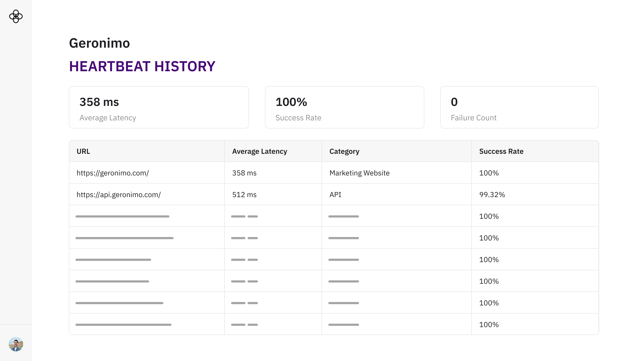
Task: Open the user profile avatar
Action: tap(16, 344)
